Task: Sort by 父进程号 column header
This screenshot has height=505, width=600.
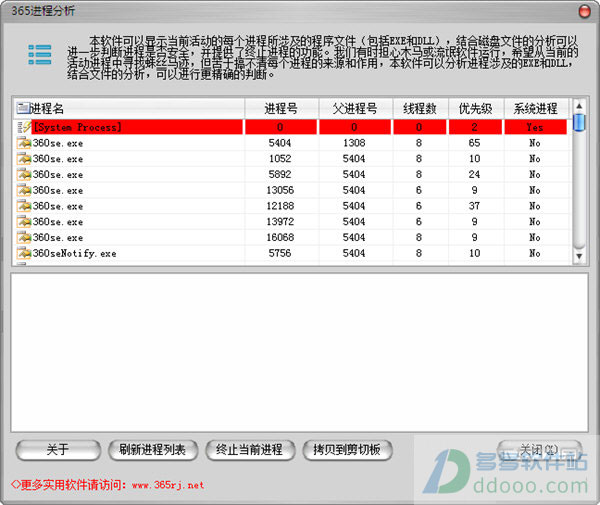Action: click(x=355, y=108)
